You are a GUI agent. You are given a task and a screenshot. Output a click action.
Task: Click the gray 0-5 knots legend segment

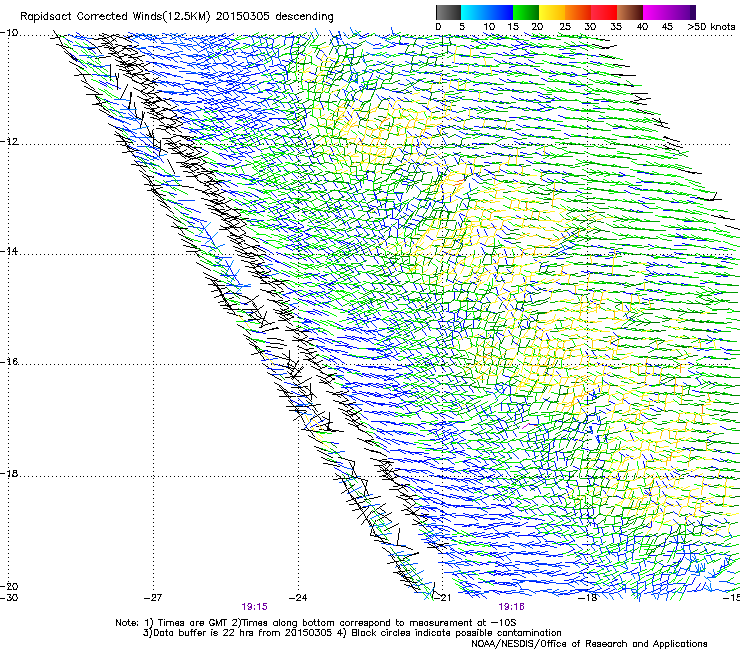(x=448, y=12)
